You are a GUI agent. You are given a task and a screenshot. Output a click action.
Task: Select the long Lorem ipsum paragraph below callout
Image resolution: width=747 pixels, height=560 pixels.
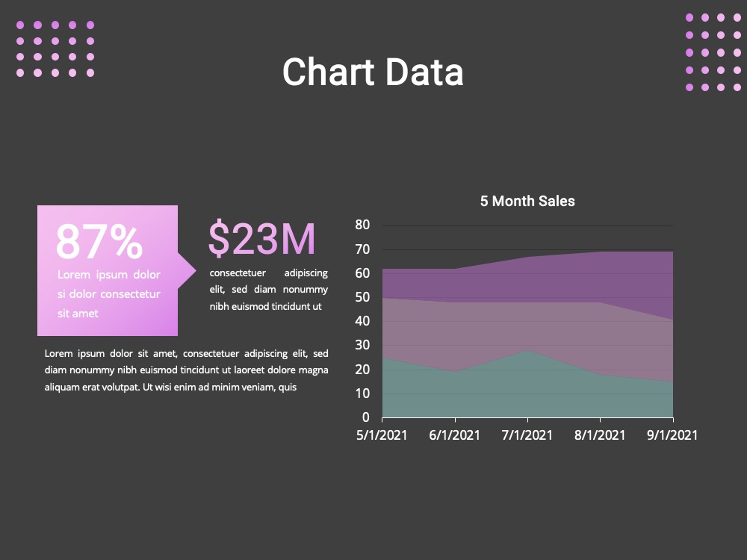[x=186, y=370]
